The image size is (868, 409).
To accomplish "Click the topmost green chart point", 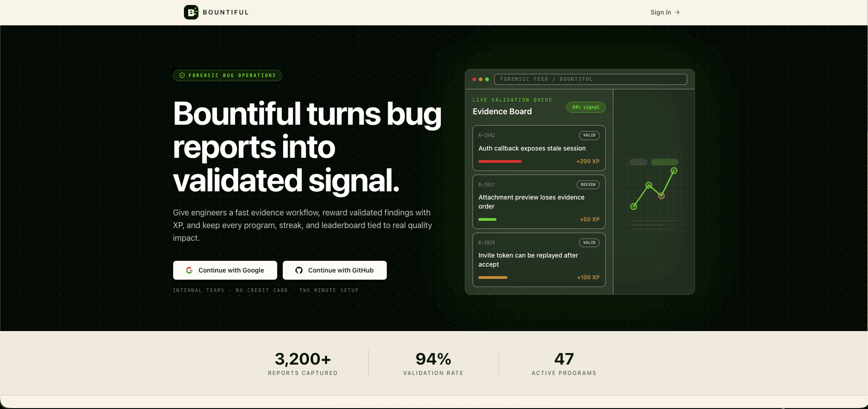I will pyautogui.click(x=674, y=171).
